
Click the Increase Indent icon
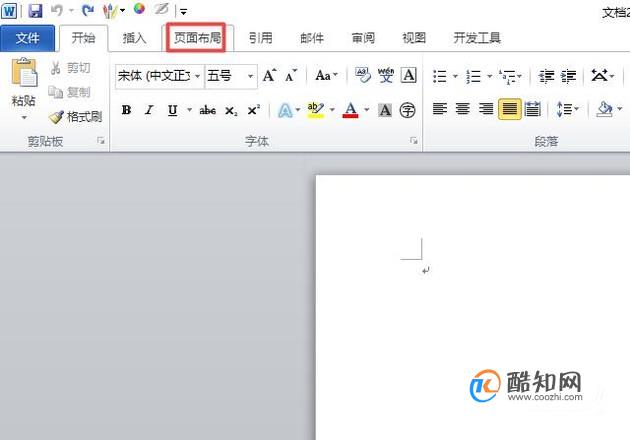pyautogui.click(x=569, y=76)
